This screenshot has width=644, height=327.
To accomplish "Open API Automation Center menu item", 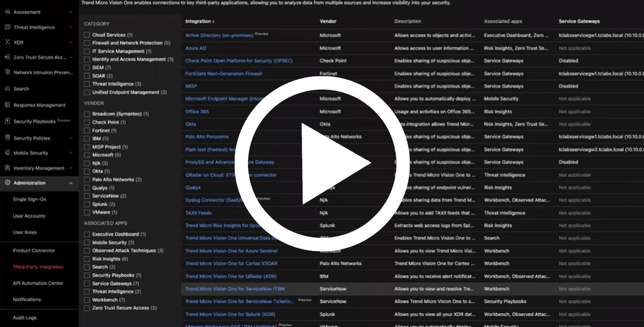I will pos(38,283).
